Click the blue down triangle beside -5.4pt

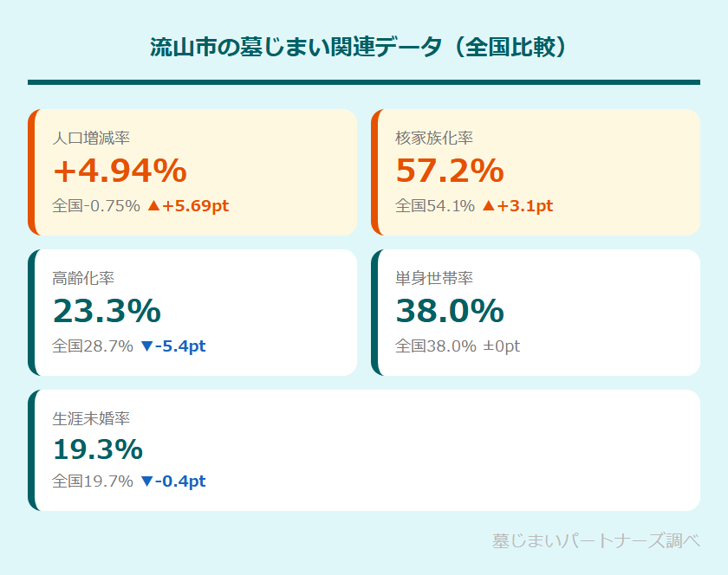(x=146, y=346)
